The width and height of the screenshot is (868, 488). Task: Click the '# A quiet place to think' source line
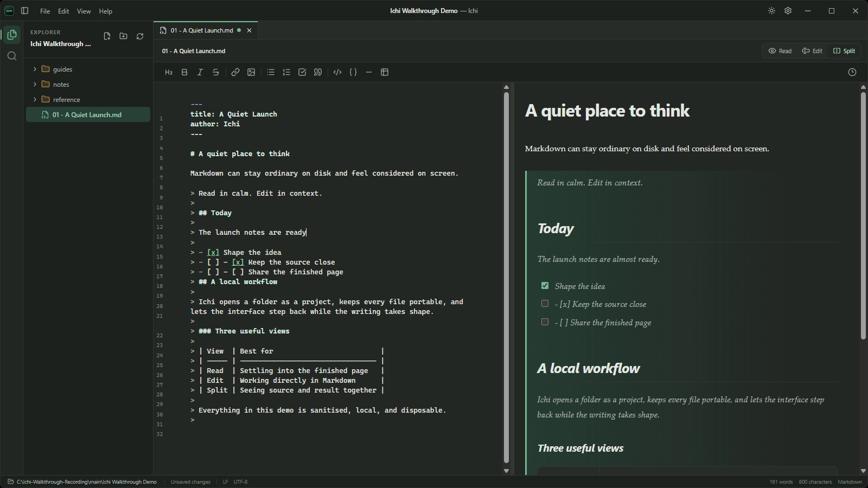click(240, 153)
